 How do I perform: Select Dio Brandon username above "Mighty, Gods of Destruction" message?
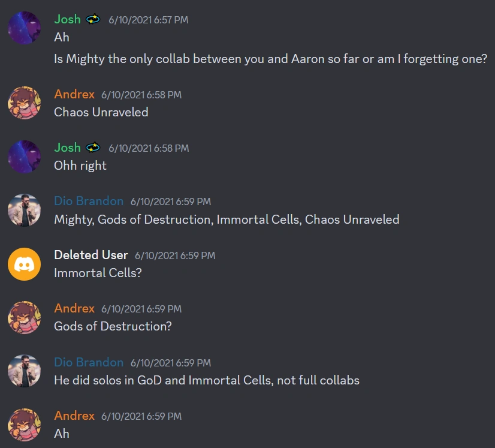[x=89, y=201]
